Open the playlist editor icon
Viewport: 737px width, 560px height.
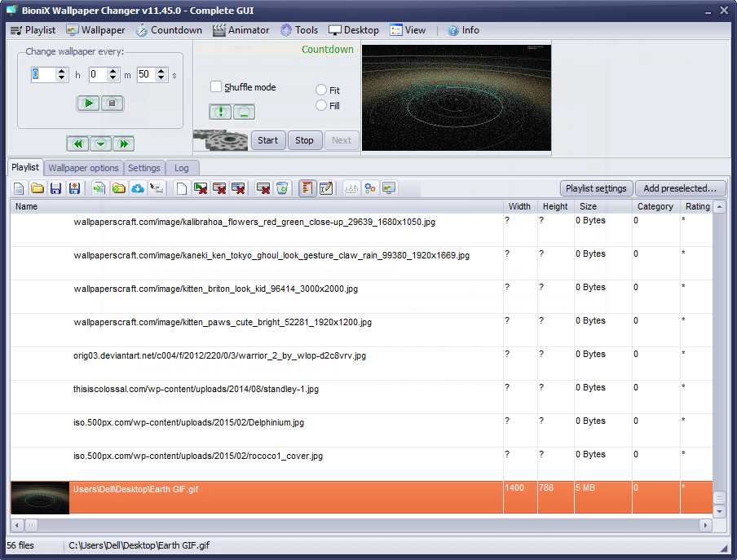[325, 188]
